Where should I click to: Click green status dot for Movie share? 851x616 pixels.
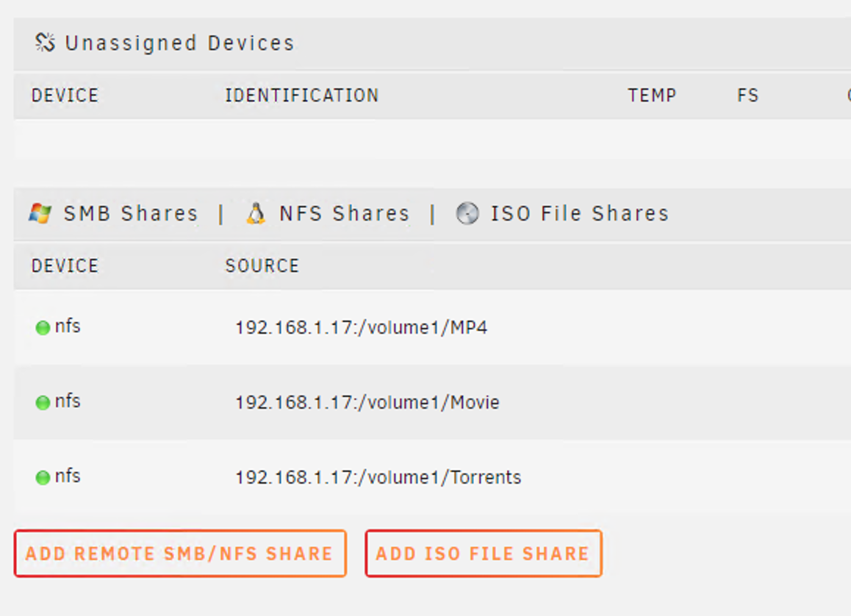(43, 403)
